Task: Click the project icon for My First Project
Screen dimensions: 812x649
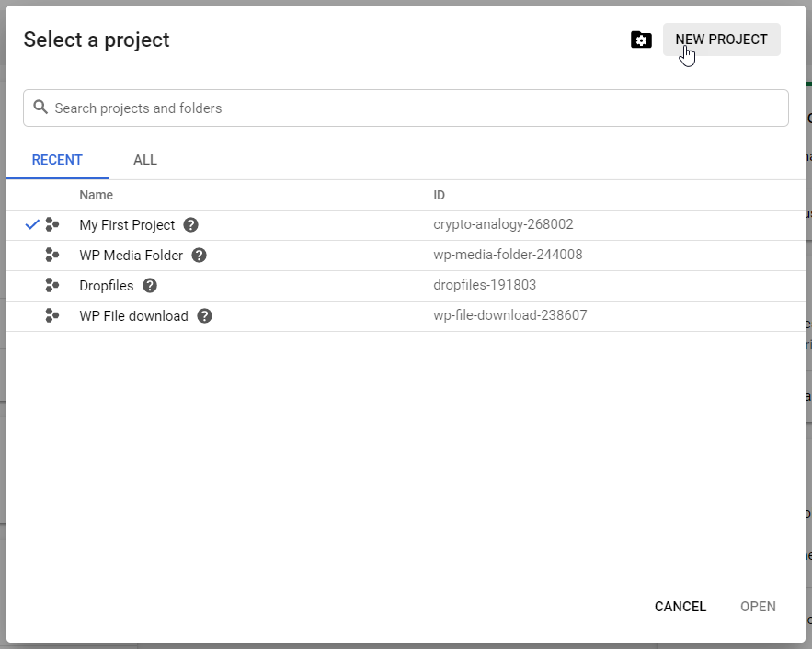Action: (52, 225)
